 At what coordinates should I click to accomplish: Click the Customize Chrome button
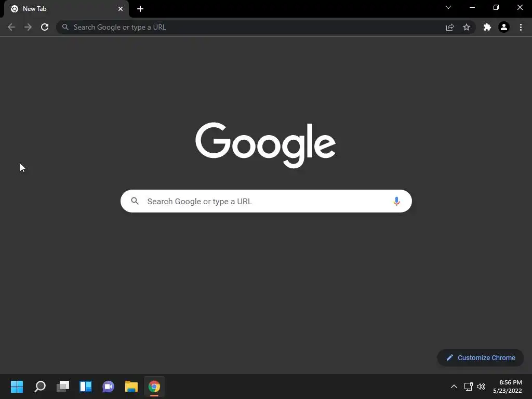click(481, 357)
